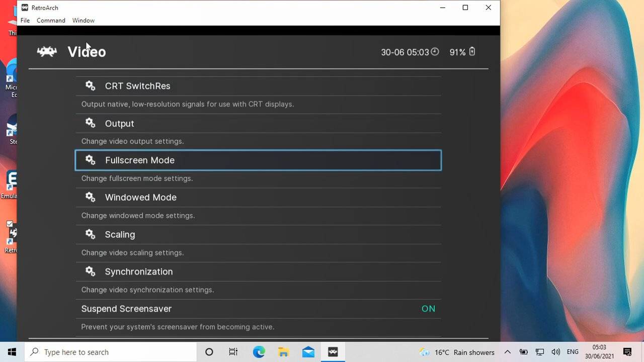Click the gear icon next to Synchronization
The image size is (644, 362).
tap(91, 271)
